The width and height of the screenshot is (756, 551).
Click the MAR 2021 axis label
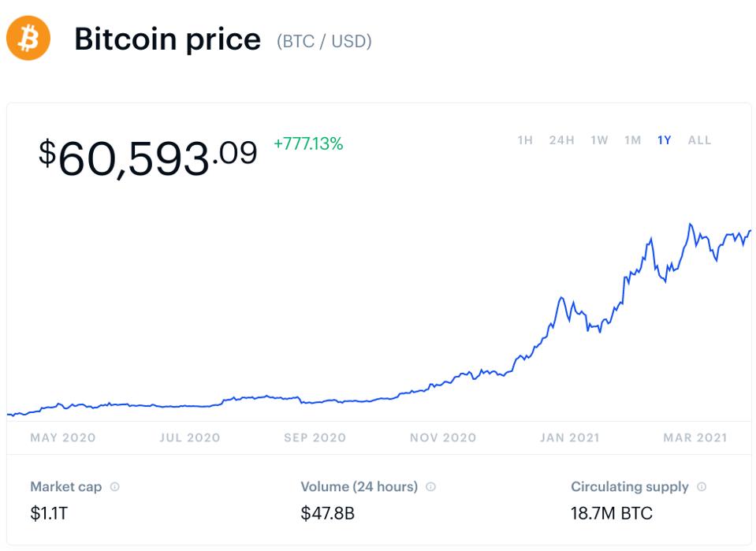[695, 437]
